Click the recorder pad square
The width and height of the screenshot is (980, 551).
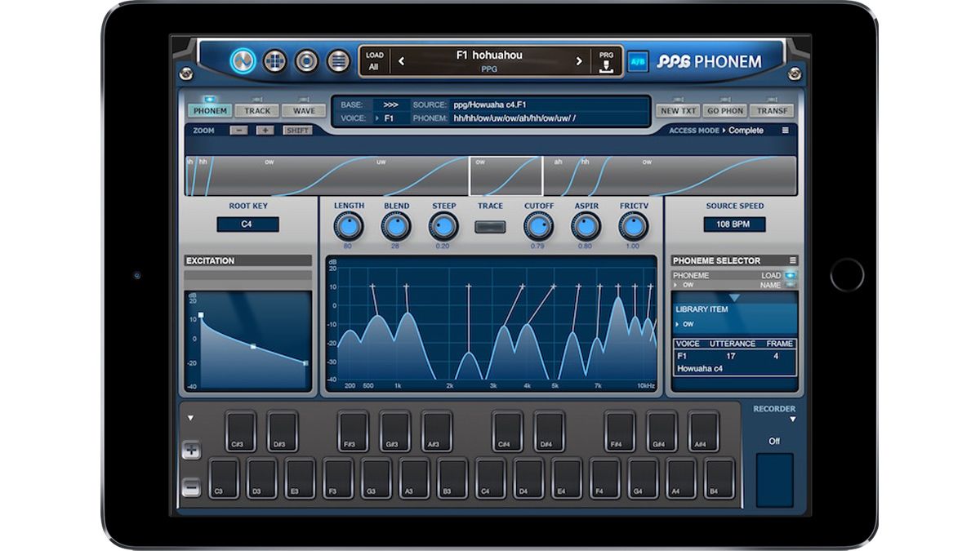pos(774,480)
